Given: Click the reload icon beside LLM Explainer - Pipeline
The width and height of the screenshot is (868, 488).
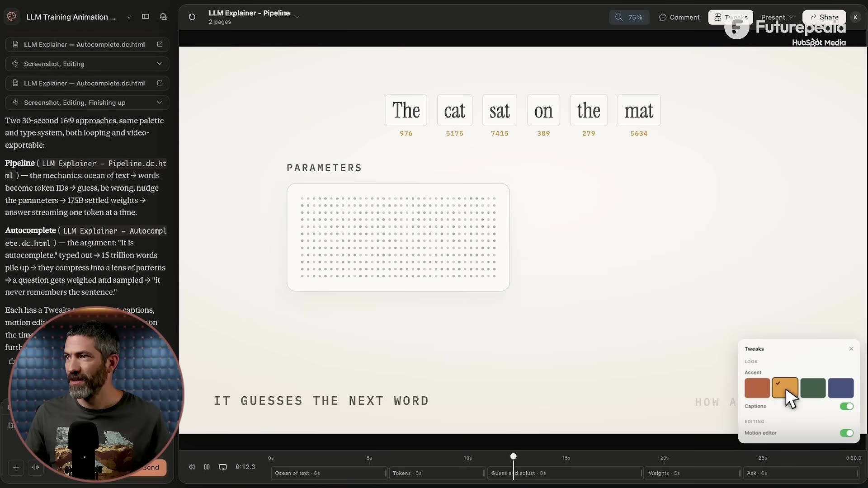Looking at the screenshot, I should pos(192,17).
